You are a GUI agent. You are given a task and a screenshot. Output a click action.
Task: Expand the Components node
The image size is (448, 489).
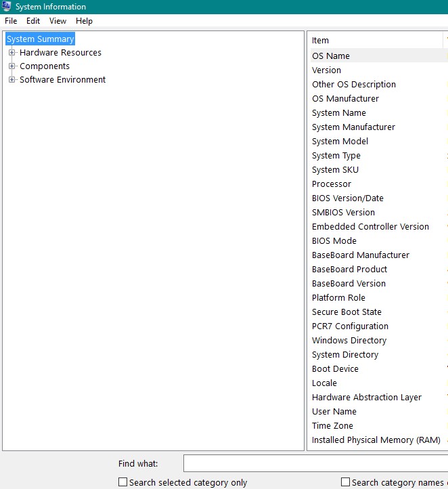(x=12, y=66)
